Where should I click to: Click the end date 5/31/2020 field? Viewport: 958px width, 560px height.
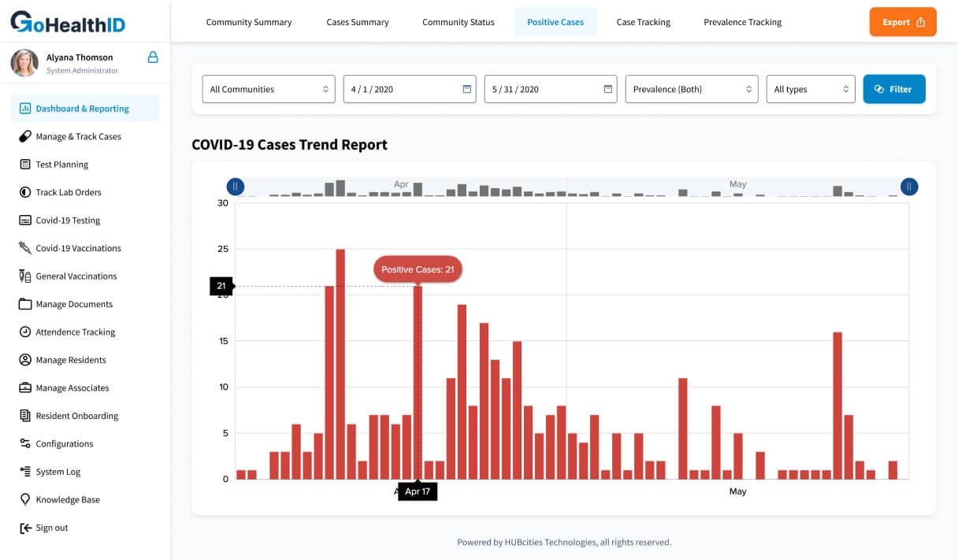tap(551, 89)
